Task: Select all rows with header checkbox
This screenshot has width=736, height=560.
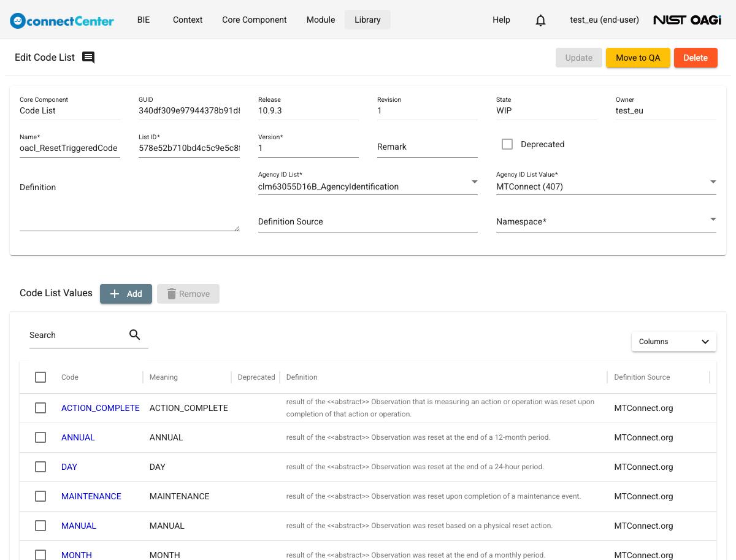Action: coord(40,377)
